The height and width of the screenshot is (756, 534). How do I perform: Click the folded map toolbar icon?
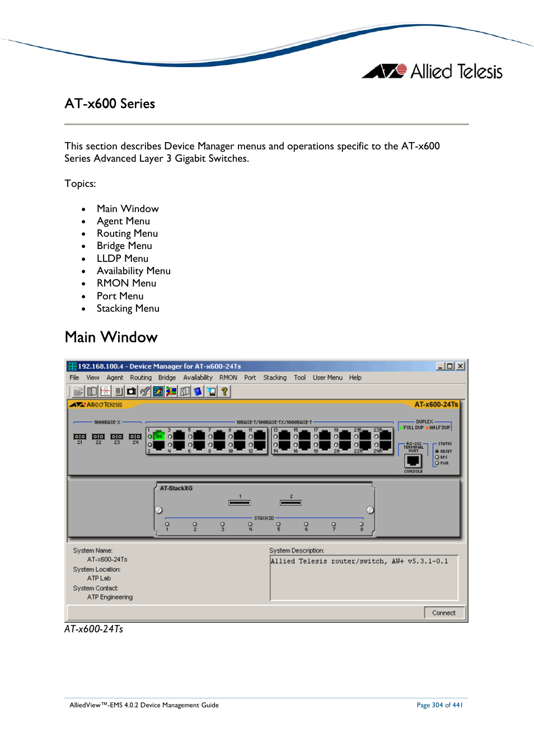pyautogui.click(x=185, y=392)
